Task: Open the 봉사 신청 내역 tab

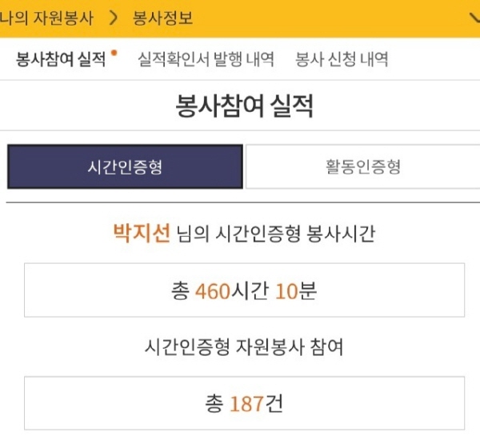Action: 342,59
